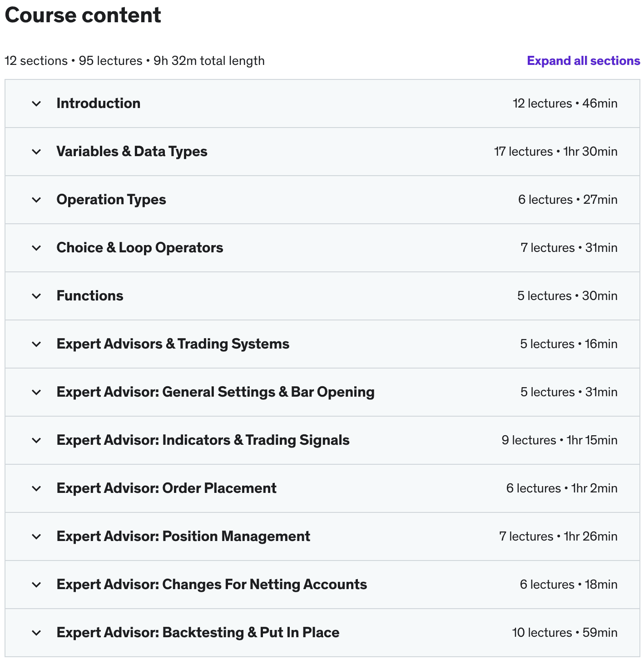
Task: Click chevron icon beside Position Management
Action: (x=36, y=536)
